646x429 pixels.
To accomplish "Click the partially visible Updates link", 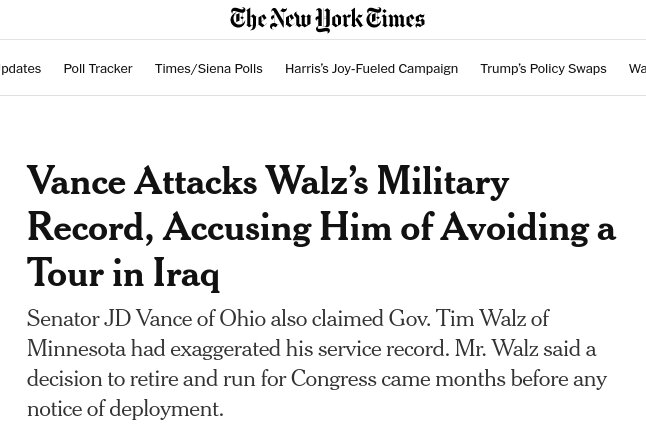I will (20, 69).
